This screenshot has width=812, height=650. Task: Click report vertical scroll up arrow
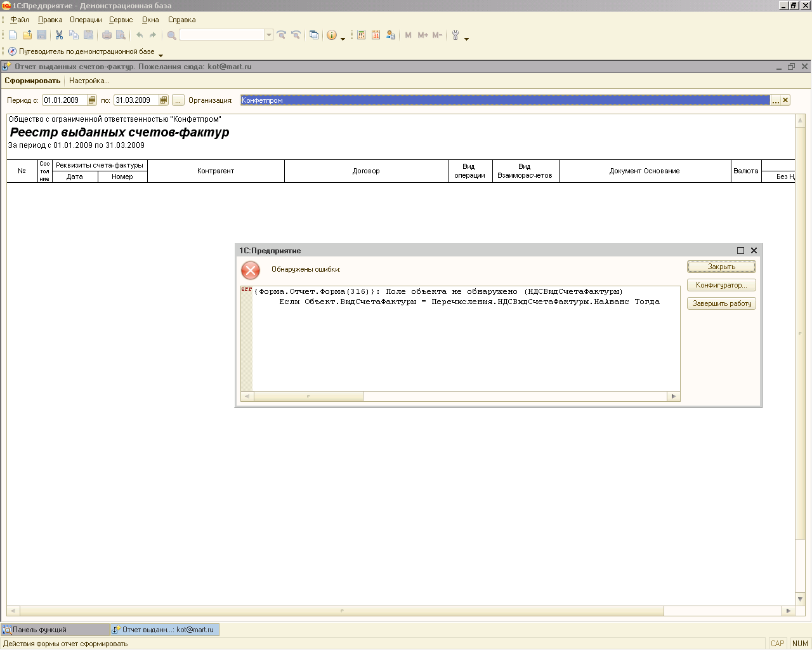point(800,120)
